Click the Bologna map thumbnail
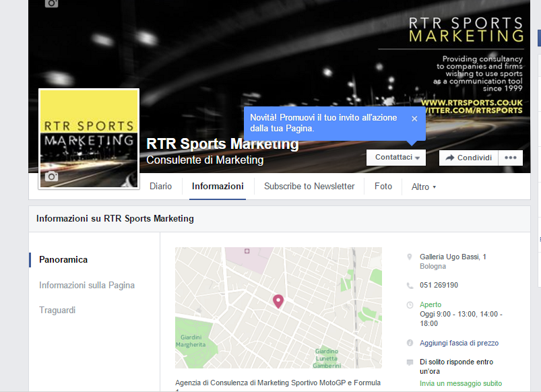This screenshot has width=541, height=392. coord(278,308)
